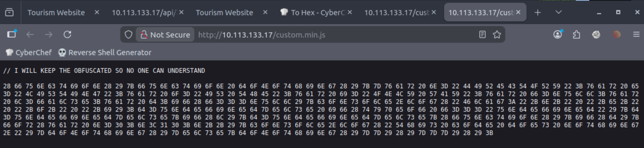Open the CyberChef bookmark
The height and width of the screenshot is (148, 644).
pos(29,53)
